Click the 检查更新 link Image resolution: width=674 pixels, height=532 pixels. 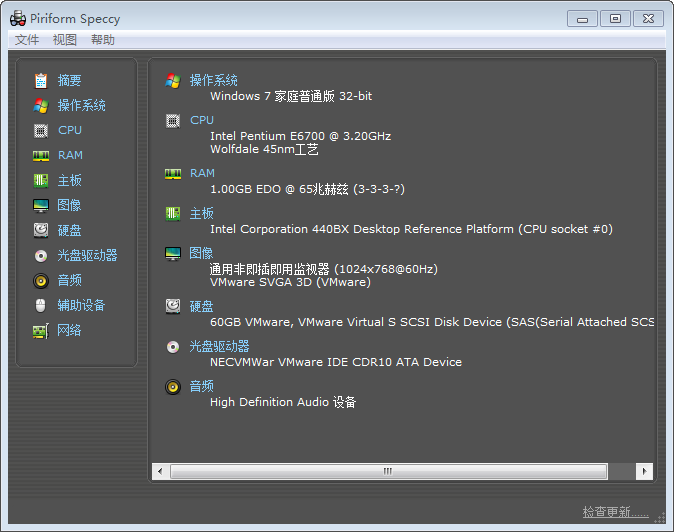click(616, 512)
